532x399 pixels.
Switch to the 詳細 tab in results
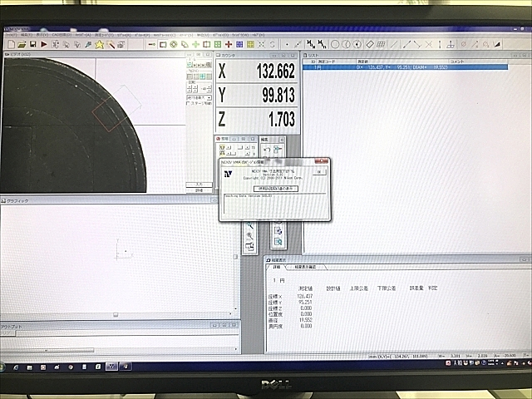[x=277, y=267]
